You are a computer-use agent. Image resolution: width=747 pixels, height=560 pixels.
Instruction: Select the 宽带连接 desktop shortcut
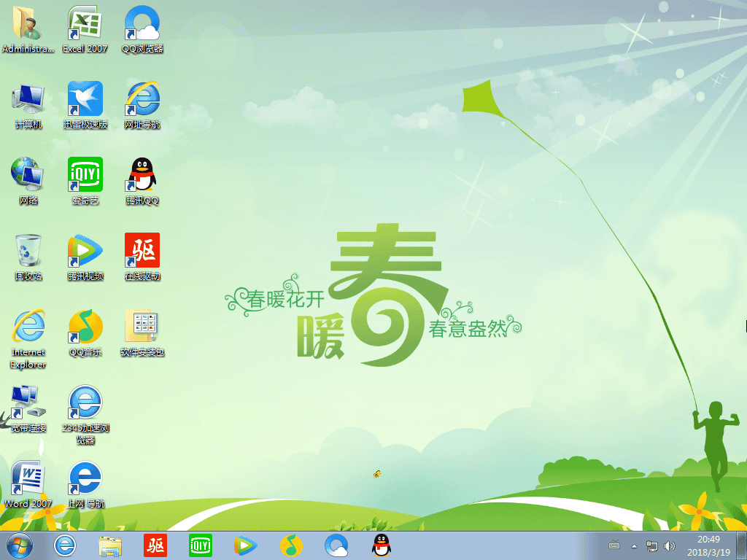point(28,409)
